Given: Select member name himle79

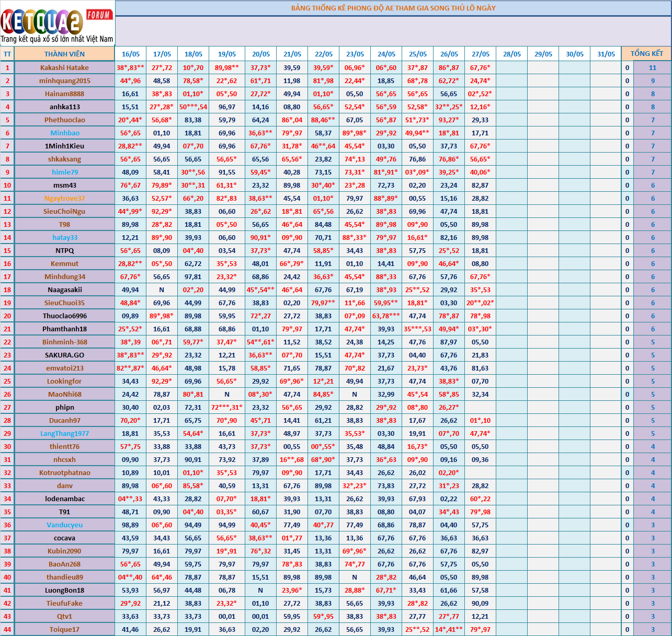Looking at the screenshot, I should point(64,172).
